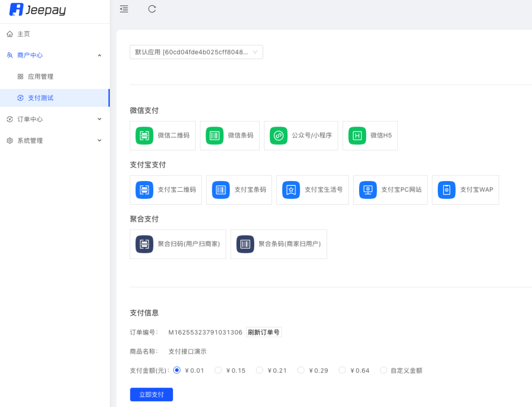Click the 支付金额(元) label
Screen dimensions: 532x407
150,371
